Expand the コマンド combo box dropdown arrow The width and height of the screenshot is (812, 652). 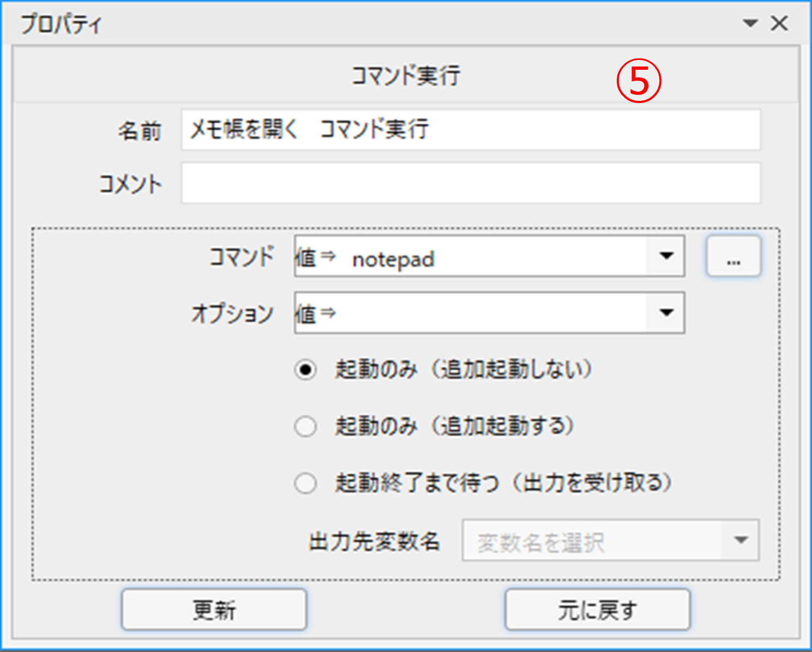(x=666, y=256)
